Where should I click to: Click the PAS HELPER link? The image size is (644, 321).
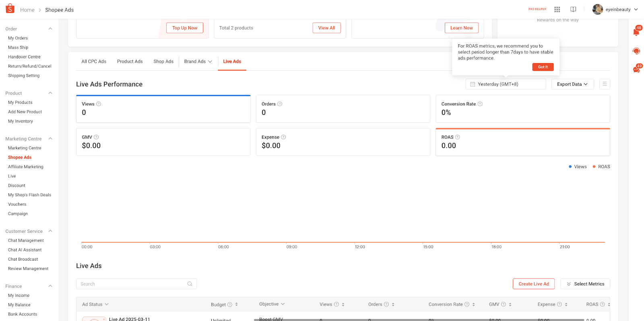coord(537,9)
